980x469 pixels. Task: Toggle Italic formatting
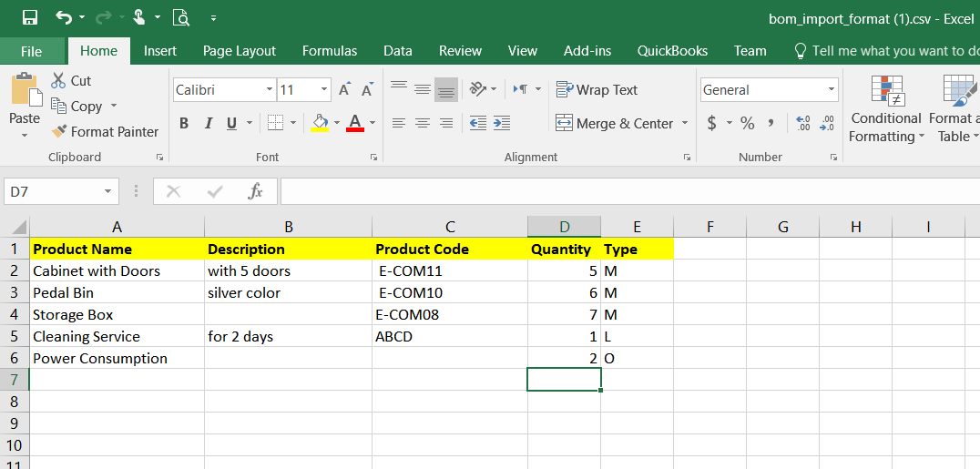click(x=208, y=123)
